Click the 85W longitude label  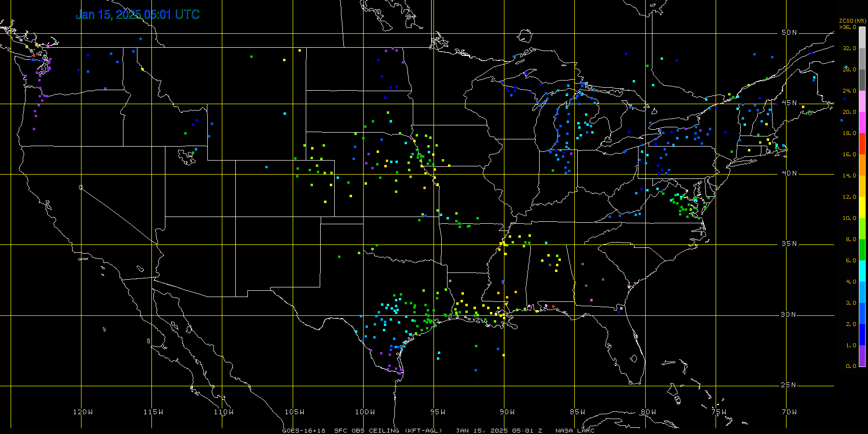pos(578,412)
